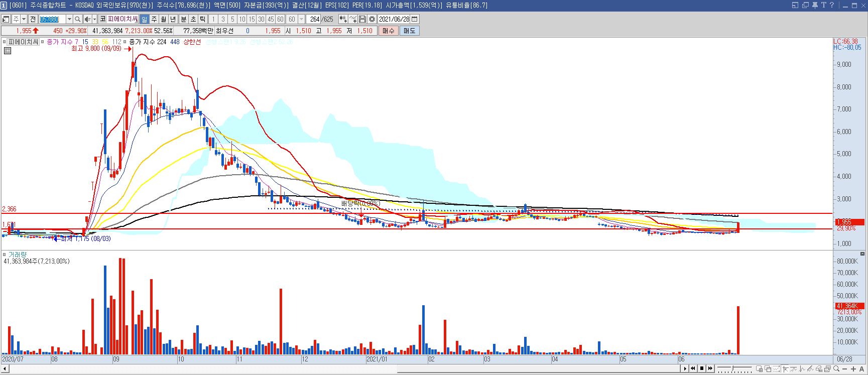Viewport: 868px width, 375px height.
Task: Click the A text tool icon
Action: pyautogui.click(x=861, y=369)
